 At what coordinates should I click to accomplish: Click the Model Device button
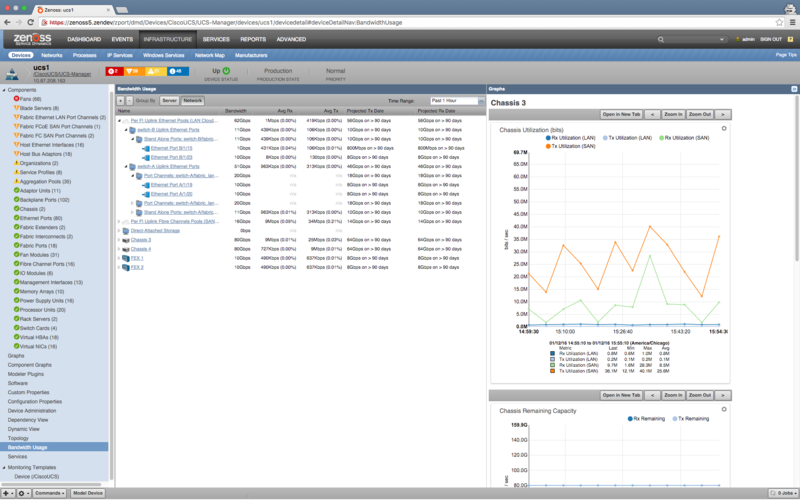pyautogui.click(x=87, y=493)
